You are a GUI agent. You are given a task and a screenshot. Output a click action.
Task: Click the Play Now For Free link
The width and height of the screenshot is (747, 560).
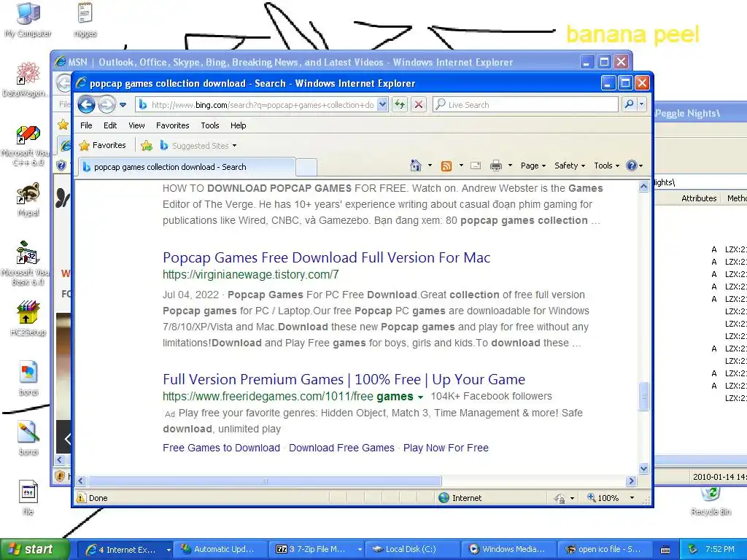click(446, 448)
